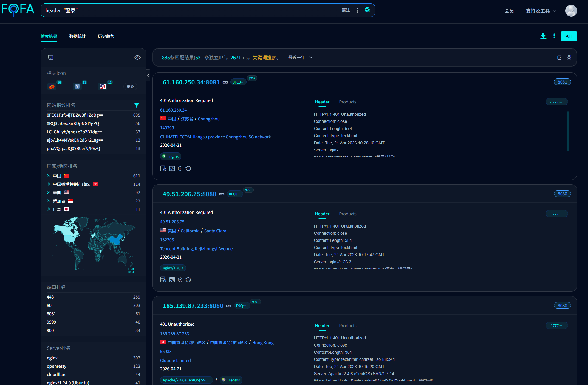This screenshot has width=588, height=385.
Task: Click the cube icon for 61.160.250.34 result
Action: coord(180,168)
